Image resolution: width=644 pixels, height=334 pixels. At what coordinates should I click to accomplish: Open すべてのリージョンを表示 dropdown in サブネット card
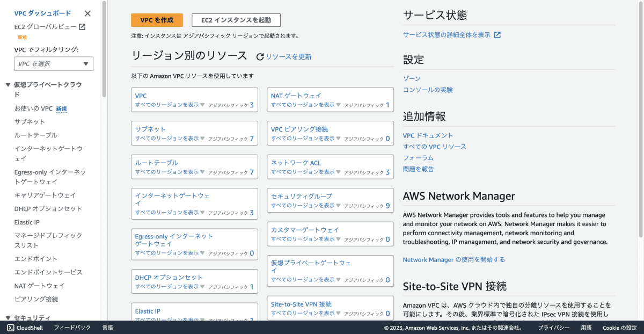coord(170,139)
